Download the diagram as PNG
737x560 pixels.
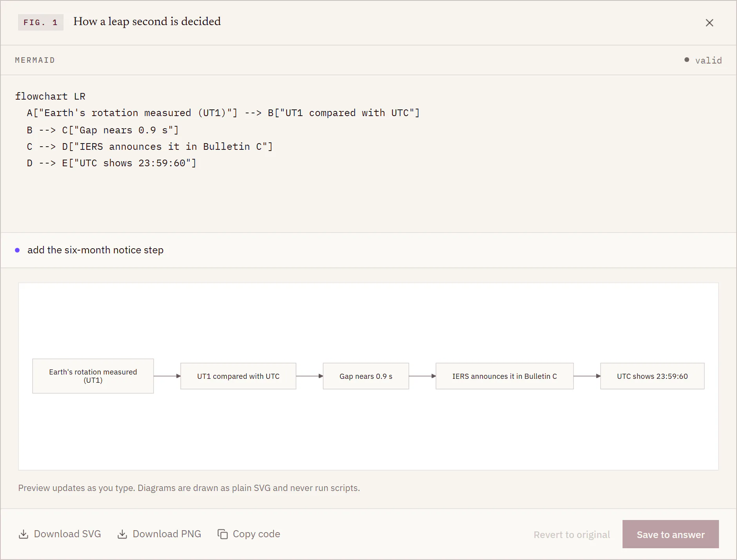point(160,534)
